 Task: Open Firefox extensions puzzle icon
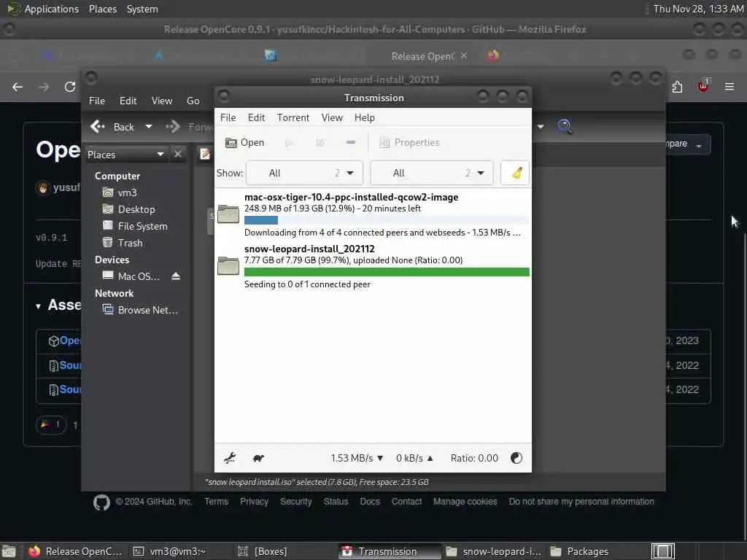(678, 87)
